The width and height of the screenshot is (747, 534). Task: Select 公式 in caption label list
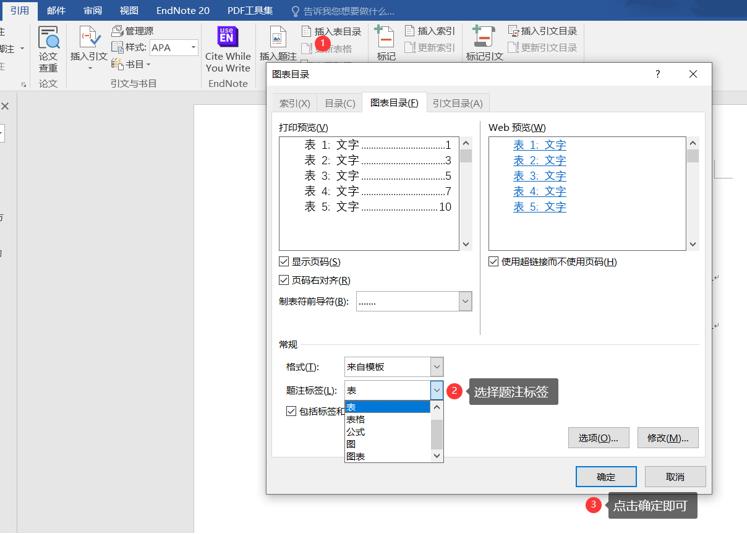[387, 432]
